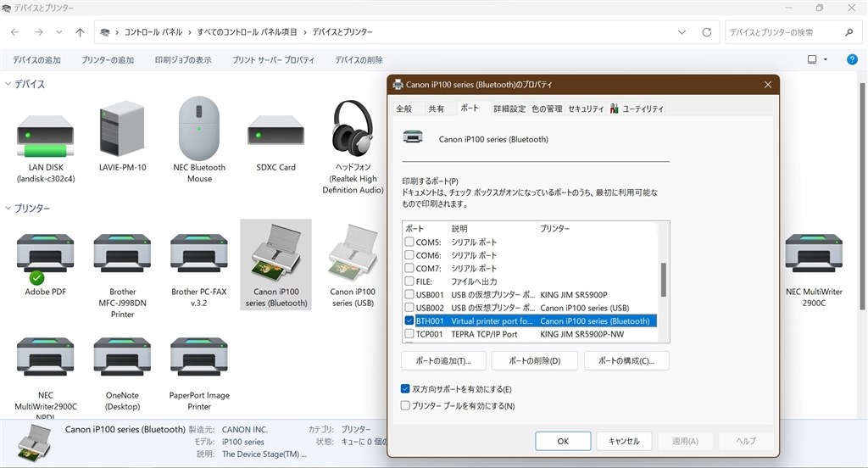This screenshot has width=868, height=468.
Task: Click デバイスの削除 in toolbar
Action: [x=359, y=60]
